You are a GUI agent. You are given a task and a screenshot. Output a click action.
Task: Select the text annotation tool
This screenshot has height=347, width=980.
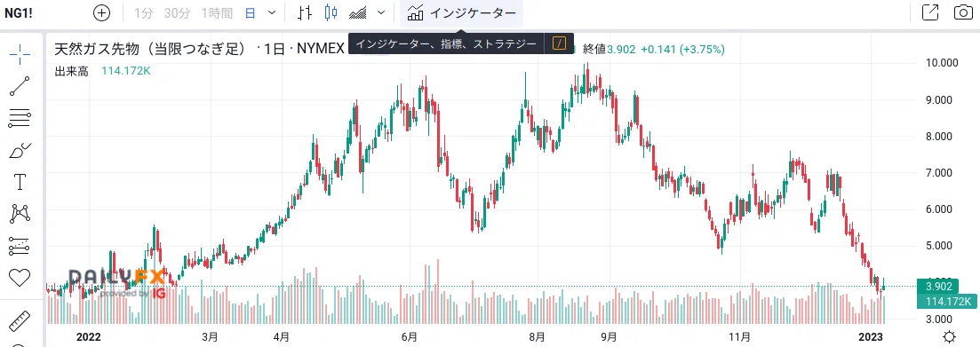click(20, 182)
